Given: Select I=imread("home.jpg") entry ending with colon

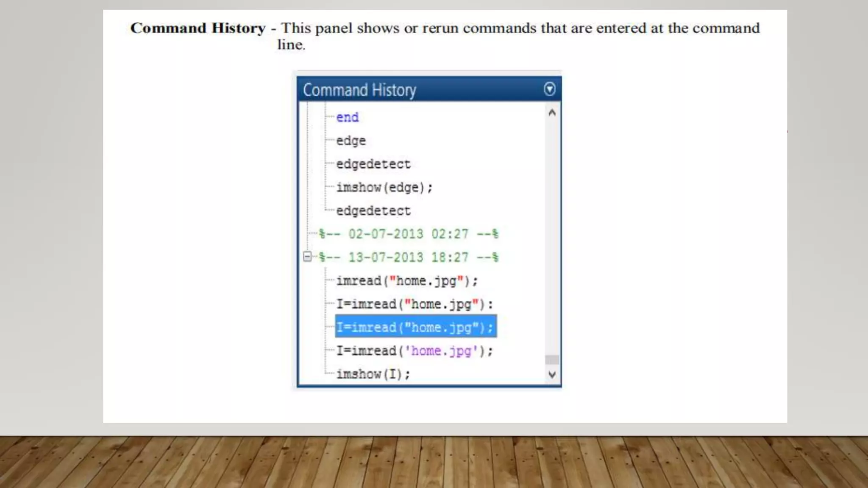Looking at the screenshot, I should click(414, 304).
